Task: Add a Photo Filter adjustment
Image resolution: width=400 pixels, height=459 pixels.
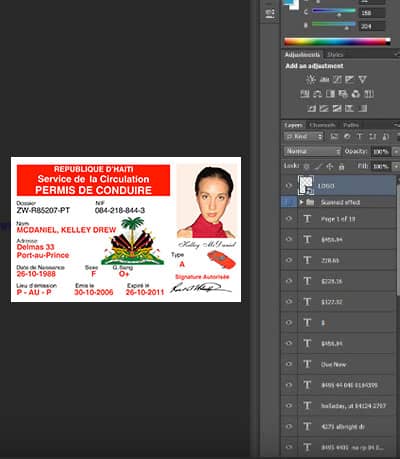Action: pos(343,94)
